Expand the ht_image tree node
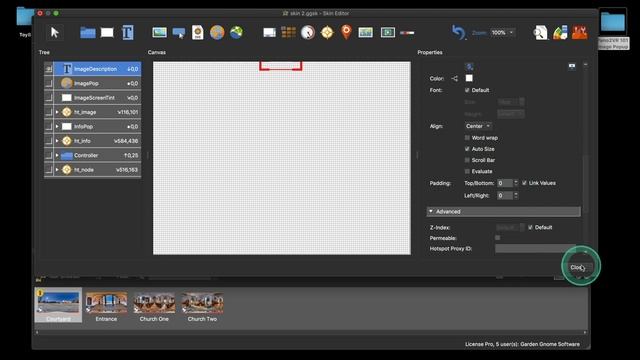This screenshot has width=640, height=360. click(57, 112)
